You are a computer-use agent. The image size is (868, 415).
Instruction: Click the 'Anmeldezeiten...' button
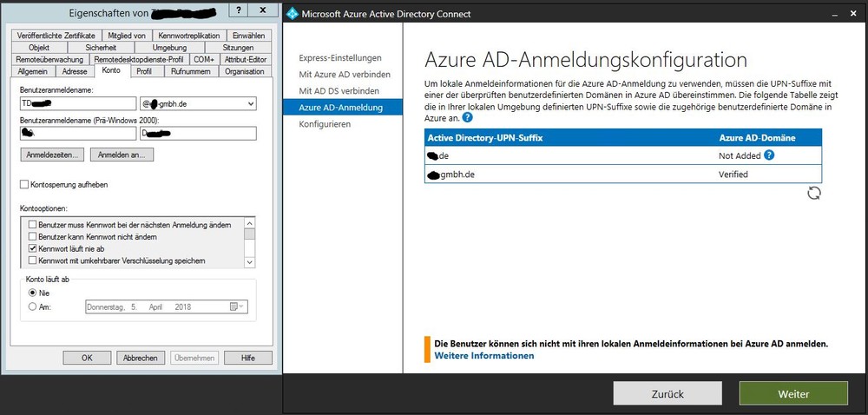pos(52,155)
